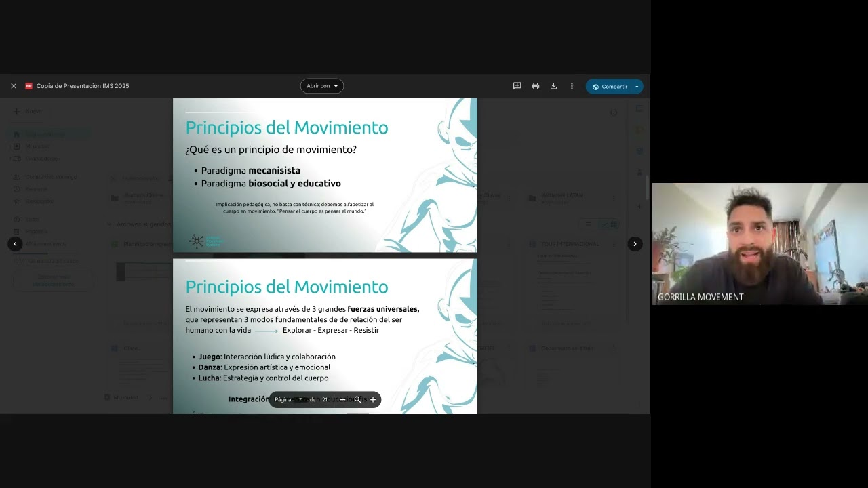
Task: Open the three-dot more actions menu
Action: pos(572,86)
